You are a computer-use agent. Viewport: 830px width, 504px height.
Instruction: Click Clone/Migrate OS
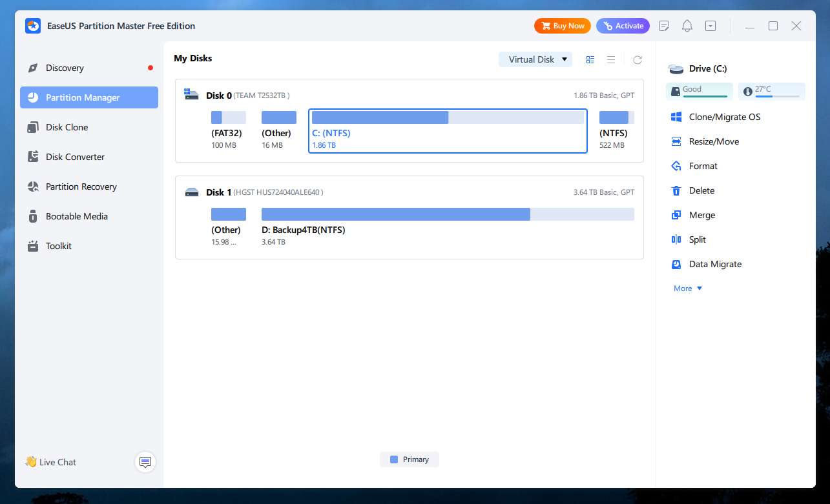pyautogui.click(x=716, y=117)
